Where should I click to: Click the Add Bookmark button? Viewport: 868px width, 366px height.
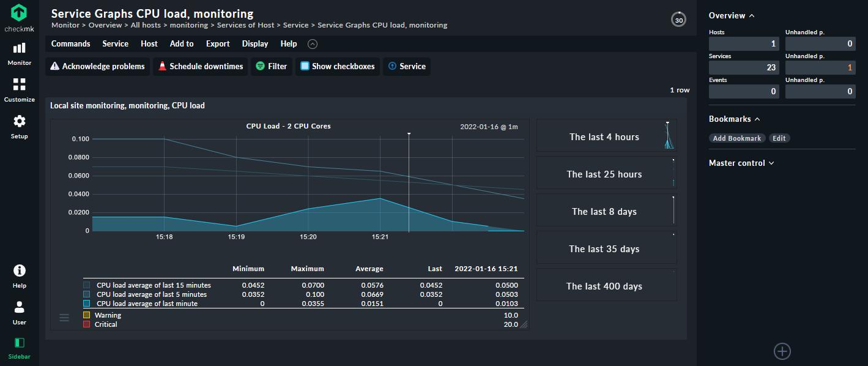[736, 138]
